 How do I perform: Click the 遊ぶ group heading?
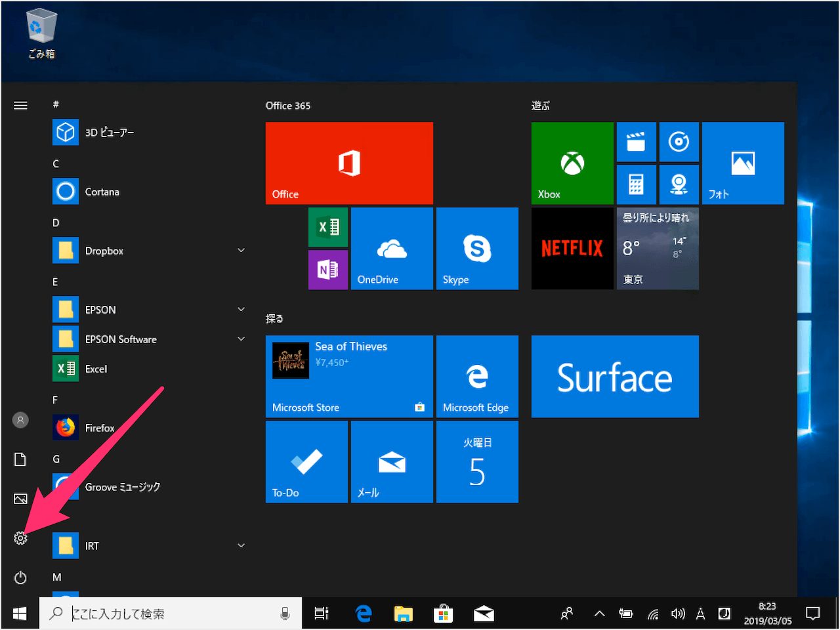[541, 106]
